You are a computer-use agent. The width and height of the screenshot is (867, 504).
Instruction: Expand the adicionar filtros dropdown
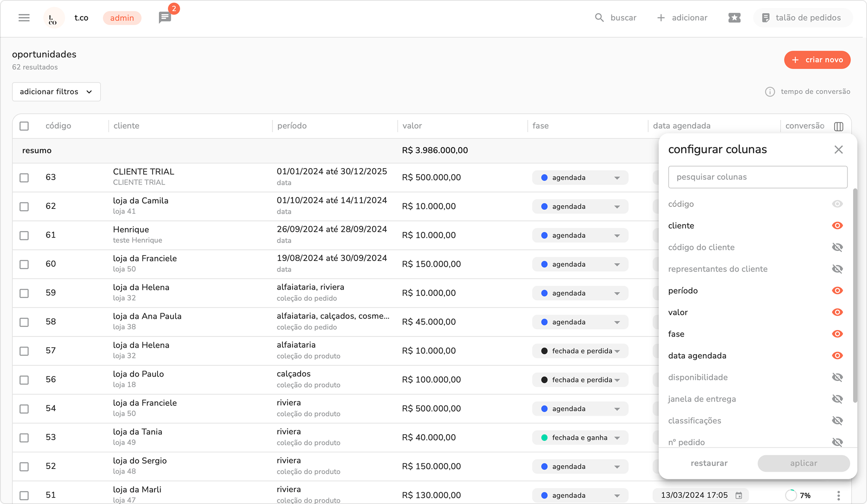(x=56, y=92)
